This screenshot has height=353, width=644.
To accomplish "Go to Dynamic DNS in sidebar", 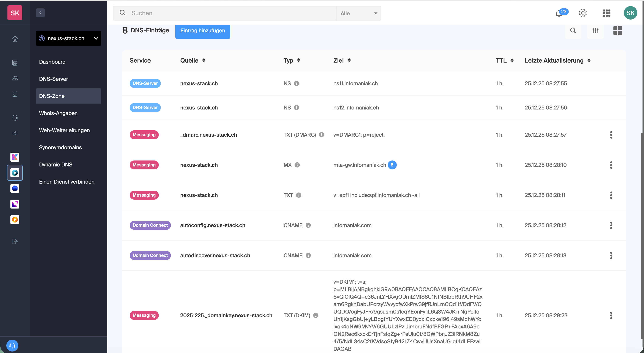I will [56, 165].
